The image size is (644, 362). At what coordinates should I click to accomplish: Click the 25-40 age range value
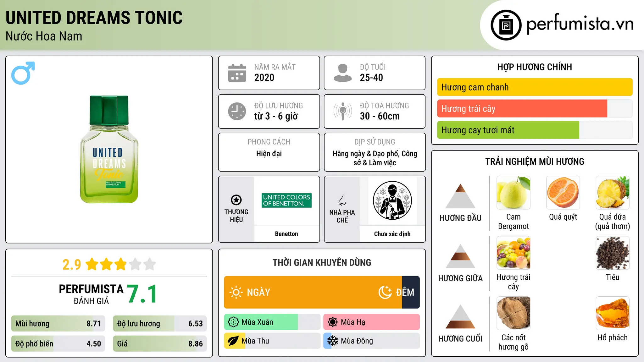tap(371, 78)
